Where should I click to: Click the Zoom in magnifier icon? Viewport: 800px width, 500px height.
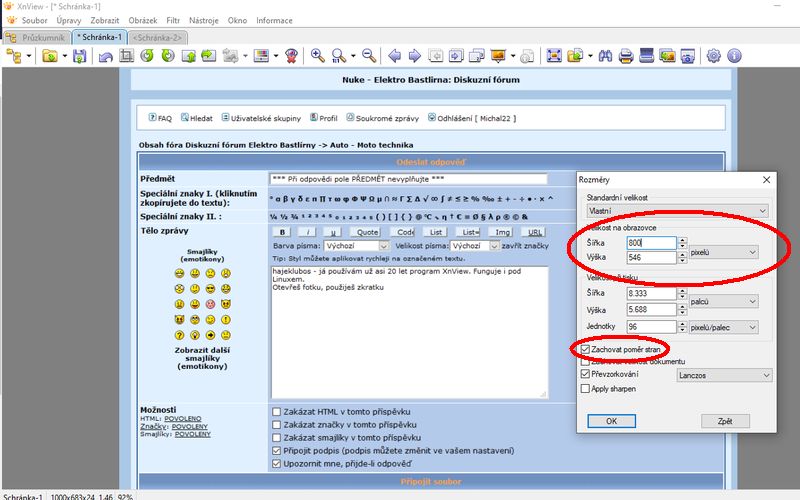coord(318,56)
